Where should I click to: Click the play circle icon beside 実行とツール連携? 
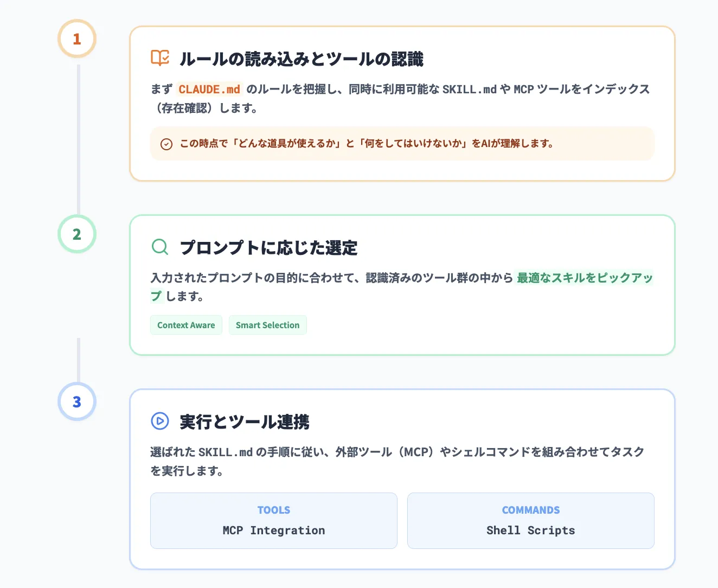point(159,420)
